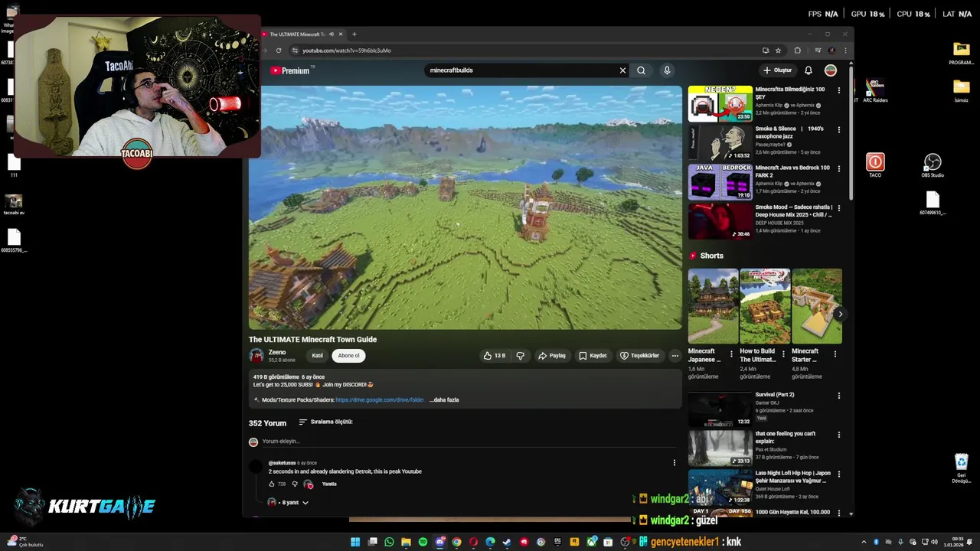The height and width of the screenshot is (551, 980).
Task: Dislike the video with thumbs down
Action: [521, 356]
